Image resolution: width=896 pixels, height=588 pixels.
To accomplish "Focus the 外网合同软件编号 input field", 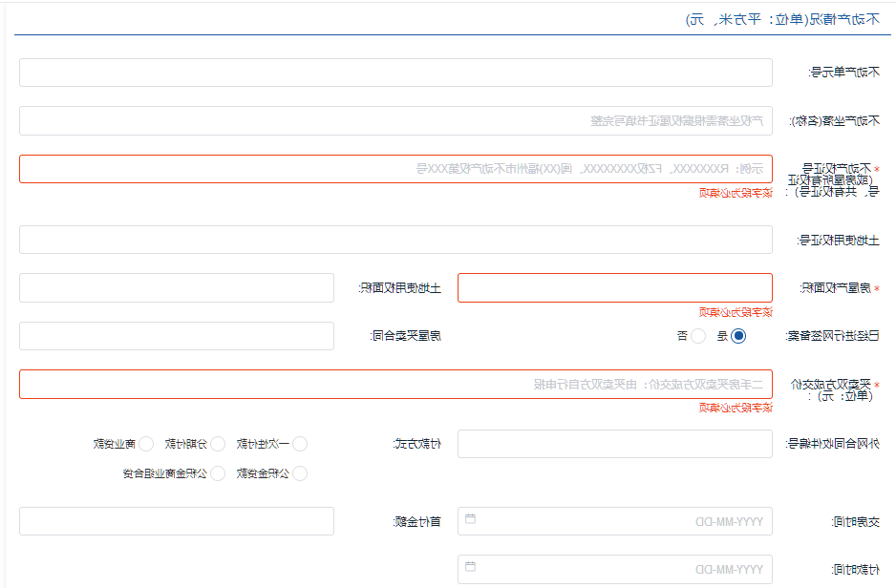I will coord(615,444).
